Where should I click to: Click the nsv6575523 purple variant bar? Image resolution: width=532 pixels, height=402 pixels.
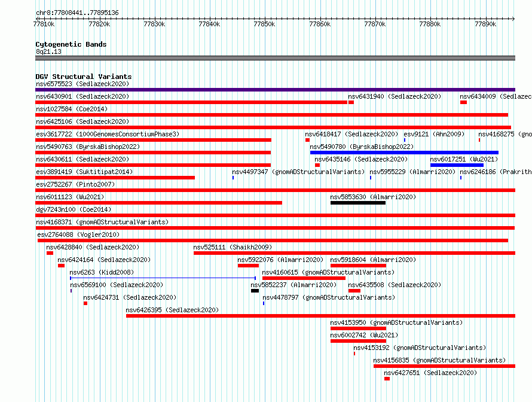coord(275,90)
